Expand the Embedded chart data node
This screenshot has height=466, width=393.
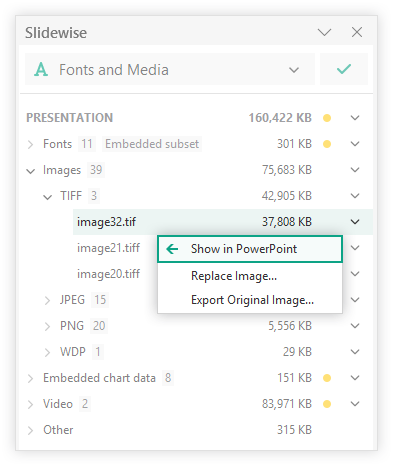click(x=30, y=378)
